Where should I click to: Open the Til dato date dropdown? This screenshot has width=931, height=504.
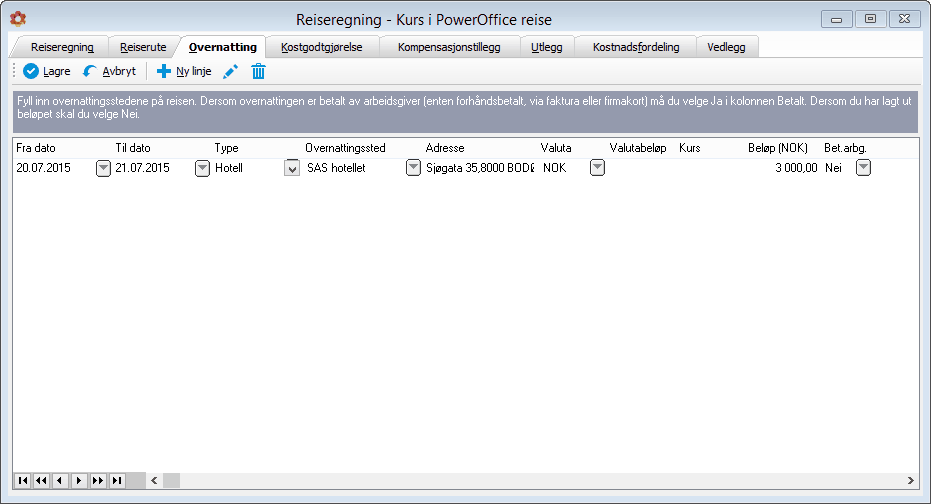coord(202,168)
